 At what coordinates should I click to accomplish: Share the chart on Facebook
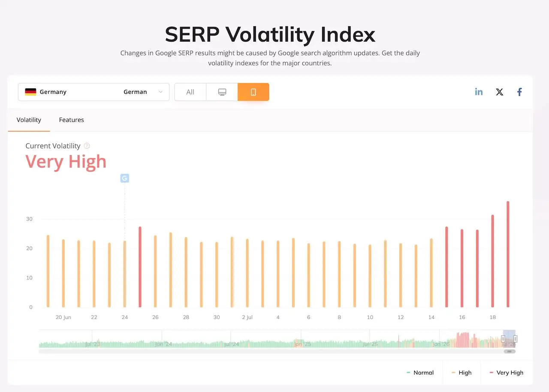pyautogui.click(x=519, y=92)
